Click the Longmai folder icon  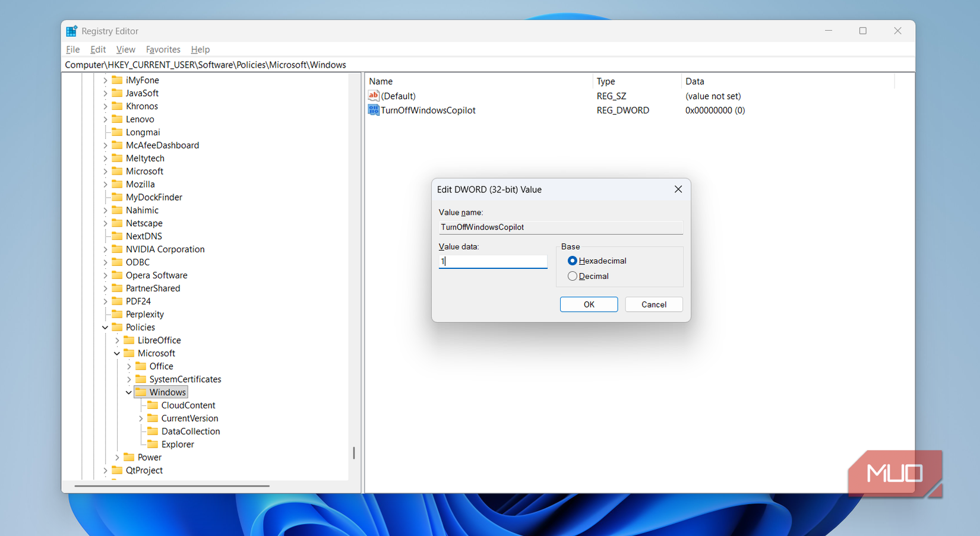click(x=117, y=132)
